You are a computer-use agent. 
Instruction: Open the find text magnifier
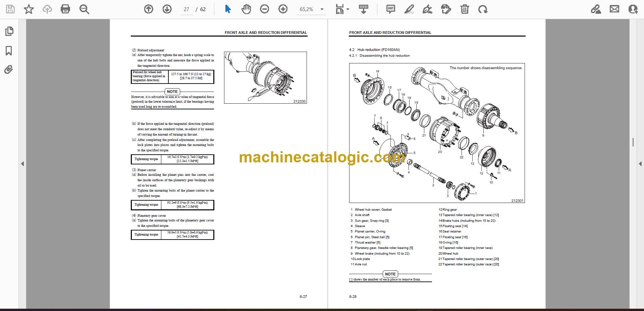coord(84,9)
